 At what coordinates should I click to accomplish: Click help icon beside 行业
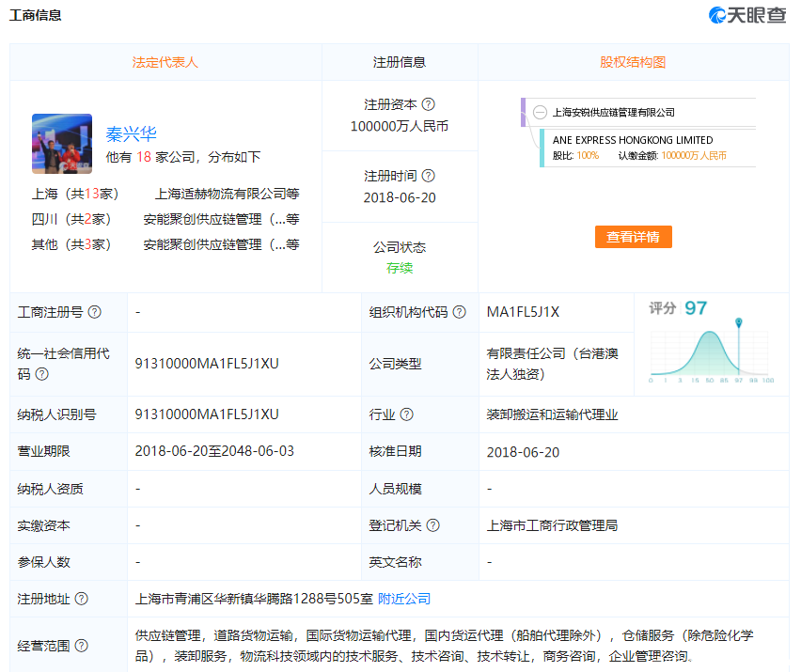tap(407, 414)
